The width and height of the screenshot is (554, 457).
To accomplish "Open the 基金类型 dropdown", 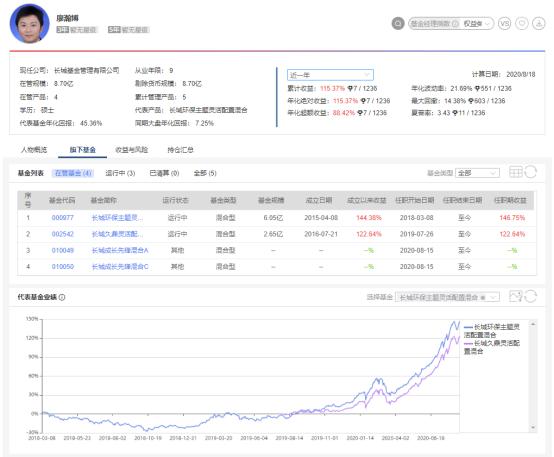I will click(477, 173).
